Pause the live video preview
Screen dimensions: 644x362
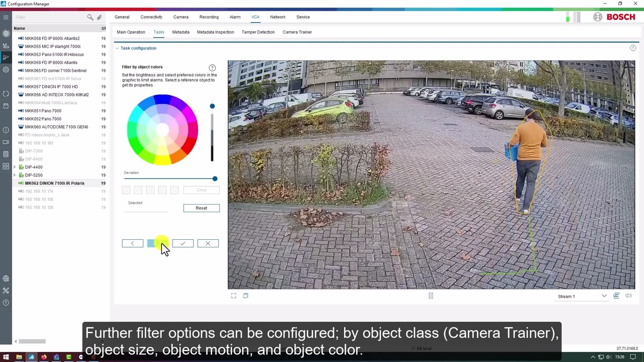(x=431, y=296)
